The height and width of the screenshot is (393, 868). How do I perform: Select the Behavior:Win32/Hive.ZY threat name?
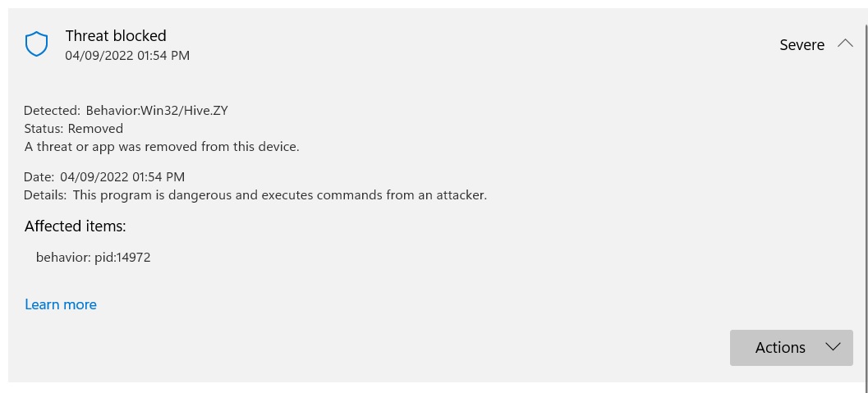pyautogui.click(x=157, y=111)
